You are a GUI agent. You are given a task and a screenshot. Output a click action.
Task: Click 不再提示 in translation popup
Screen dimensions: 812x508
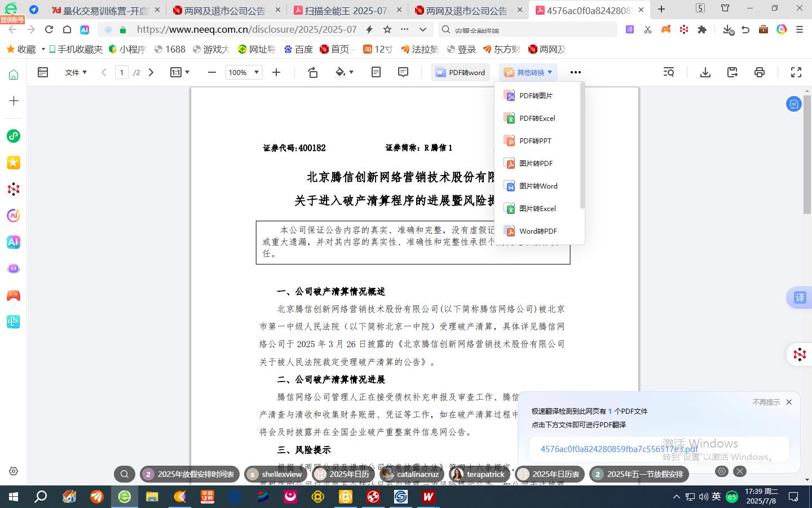click(766, 402)
